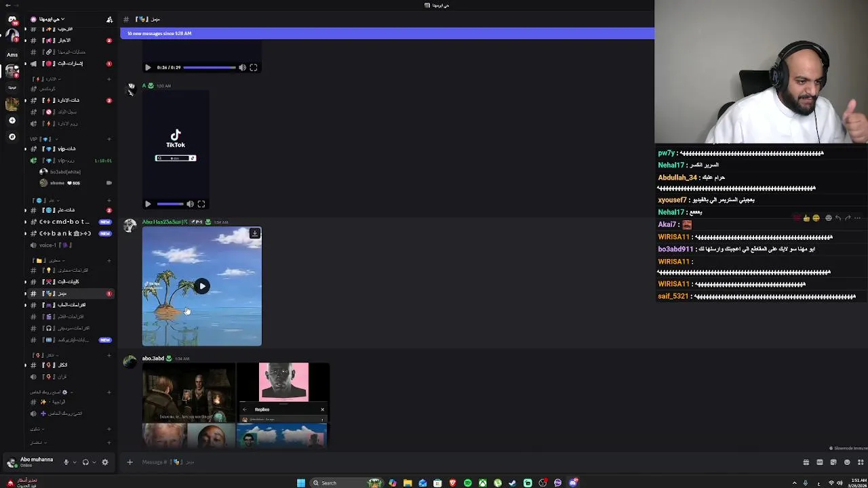
Task: Click the Add a Server plus icon
Action: coord(12,120)
